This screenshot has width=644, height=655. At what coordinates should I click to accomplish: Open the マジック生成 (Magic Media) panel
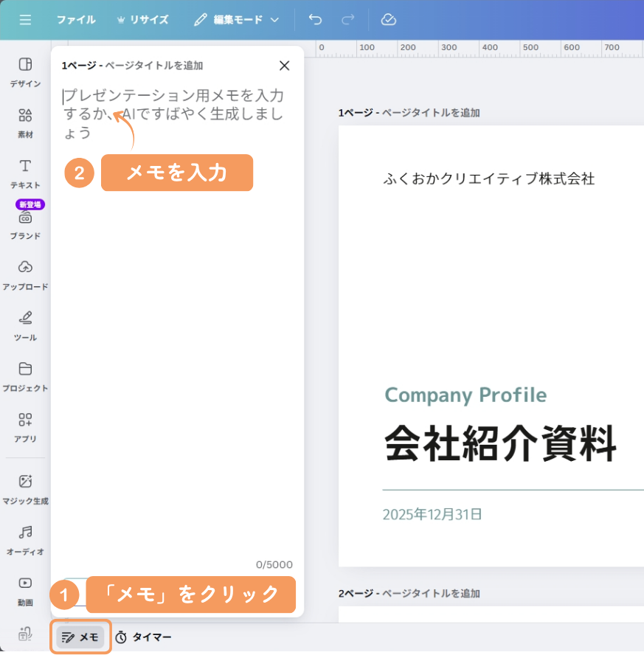pos(25,488)
